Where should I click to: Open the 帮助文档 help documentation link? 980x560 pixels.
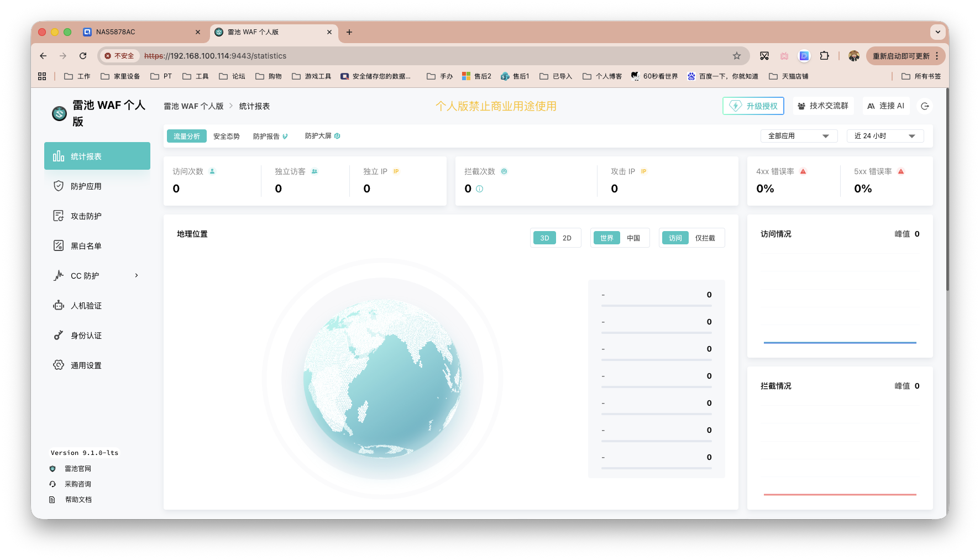tap(77, 499)
